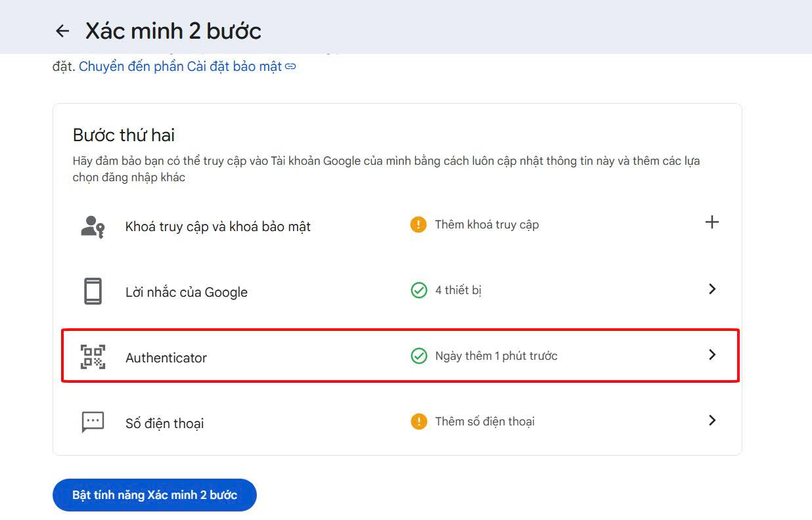Click the message icon beside Số điện thoại
The image size is (812, 520).
pyautogui.click(x=92, y=422)
